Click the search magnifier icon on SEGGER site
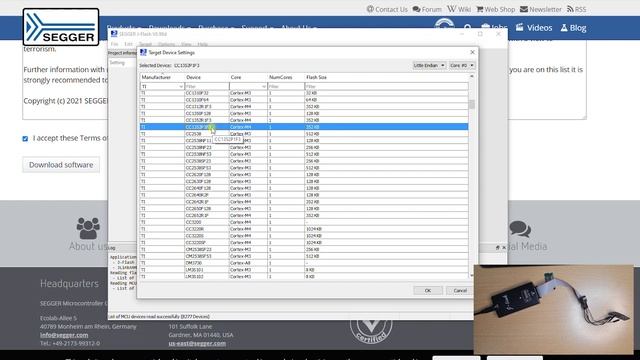The width and height of the screenshot is (640, 360). (x=468, y=28)
